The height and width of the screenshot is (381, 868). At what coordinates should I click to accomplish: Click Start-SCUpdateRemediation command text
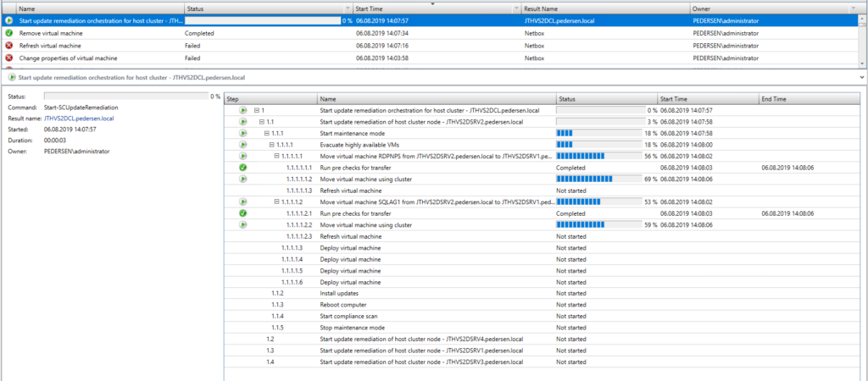pos(81,108)
